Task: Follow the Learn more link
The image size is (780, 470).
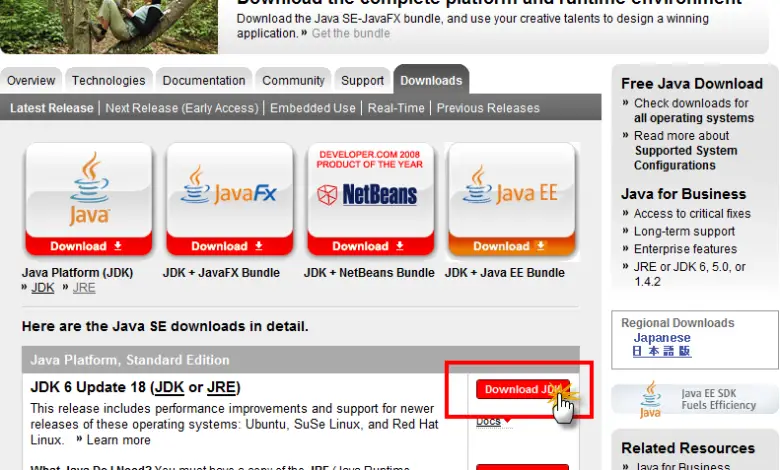Action: (x=118, y=440)
